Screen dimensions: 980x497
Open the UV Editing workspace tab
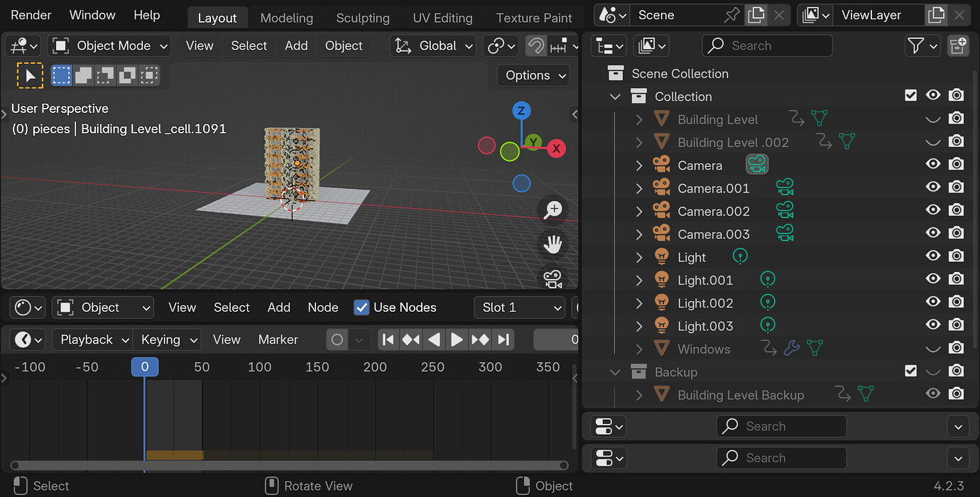(442, 18)
